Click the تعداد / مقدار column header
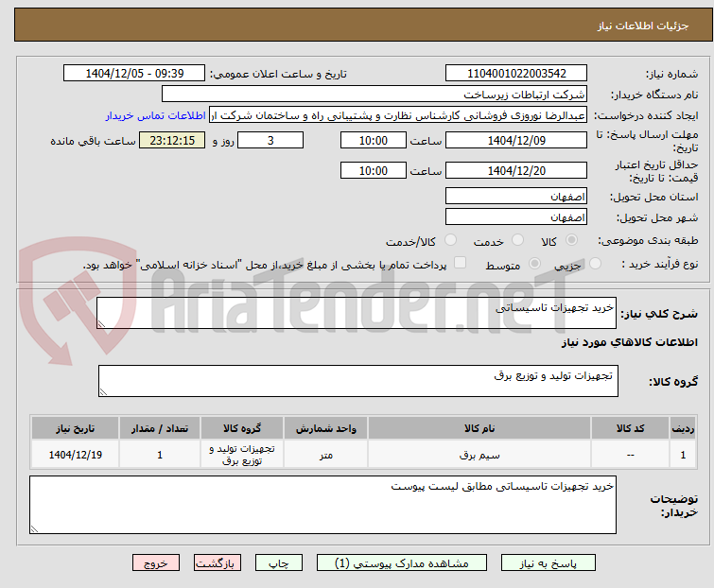The image size is (714, 588). (x=160, y=428)
